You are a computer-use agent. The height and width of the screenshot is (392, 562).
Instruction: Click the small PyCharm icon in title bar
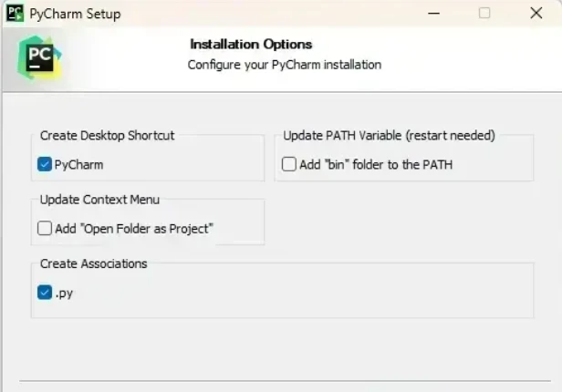(x=15, y=14)
